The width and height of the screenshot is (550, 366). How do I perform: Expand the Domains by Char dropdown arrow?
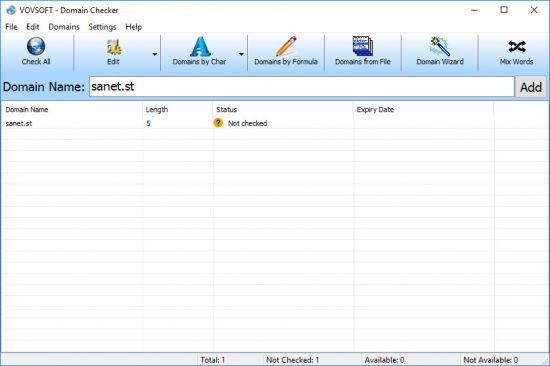(241, 54)
